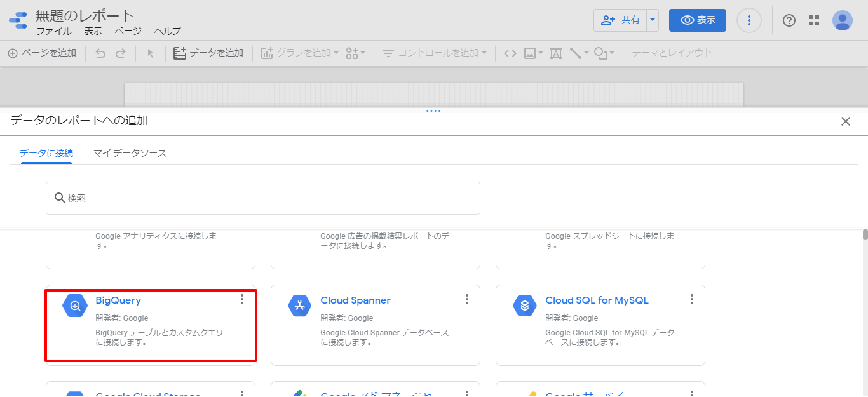Click テーマとレイアウト in the toolbar

pyautogui.click(x=672, y=53)
